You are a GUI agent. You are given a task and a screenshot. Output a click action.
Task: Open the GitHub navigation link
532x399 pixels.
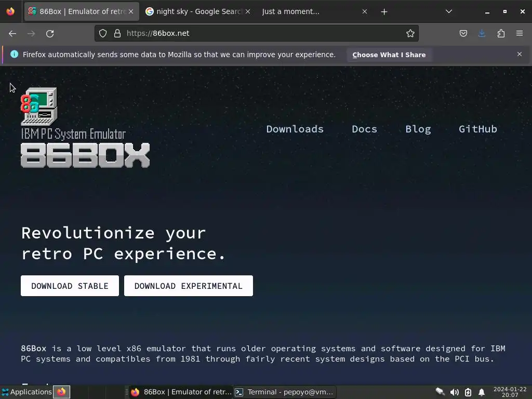tap(478, 129)
